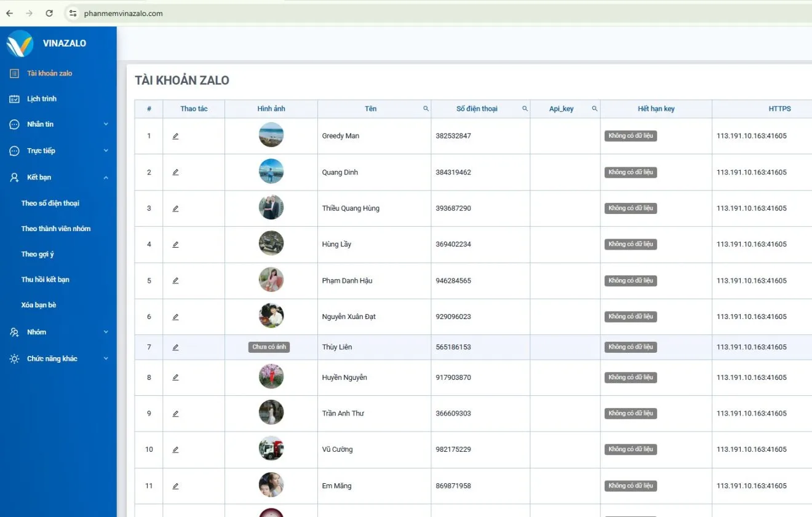812x517 pixels.
Task: Click the edit pencil for Vũ Cường row
Action: point(175,450)
